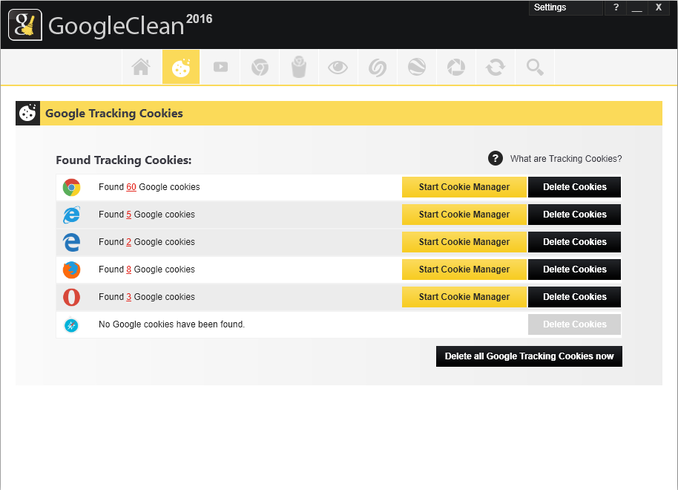Click the Opera browser icon
Viewport: 678px width, 490px height.
coord(71,297)
